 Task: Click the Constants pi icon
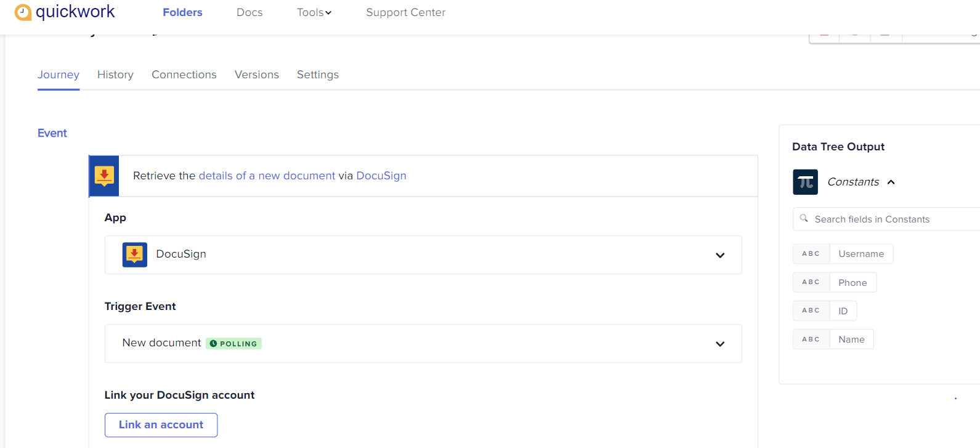click(x=805, y=182)
